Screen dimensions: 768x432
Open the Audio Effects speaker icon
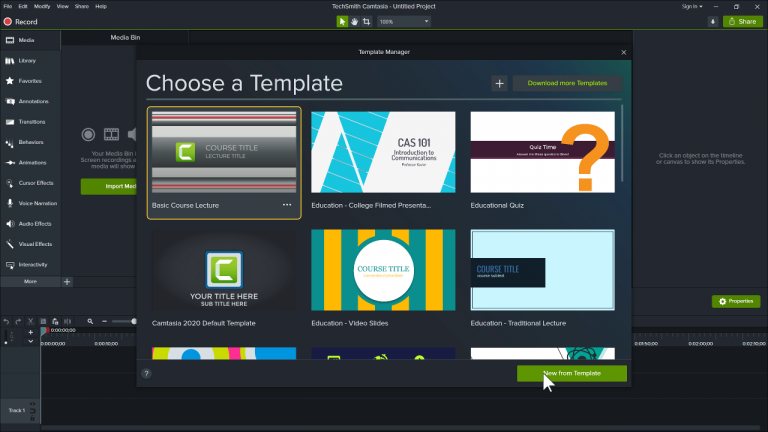[x=10, y=224]
